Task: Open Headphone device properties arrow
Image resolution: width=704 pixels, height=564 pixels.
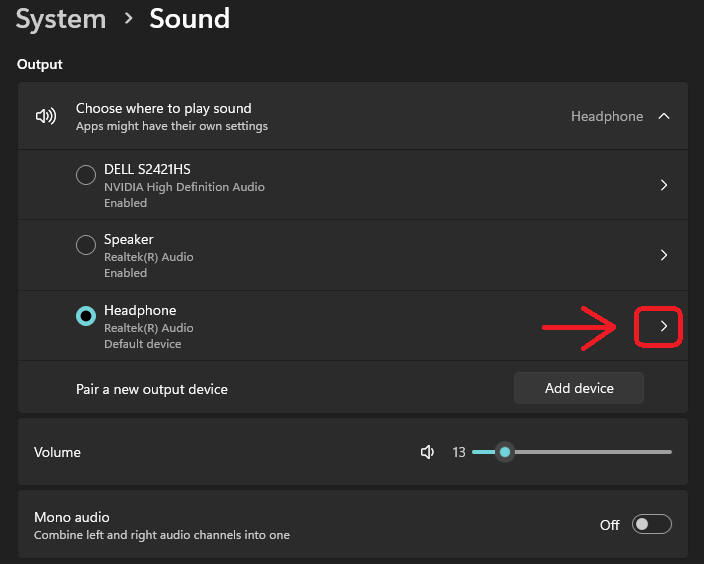Action: coord(663,326)
